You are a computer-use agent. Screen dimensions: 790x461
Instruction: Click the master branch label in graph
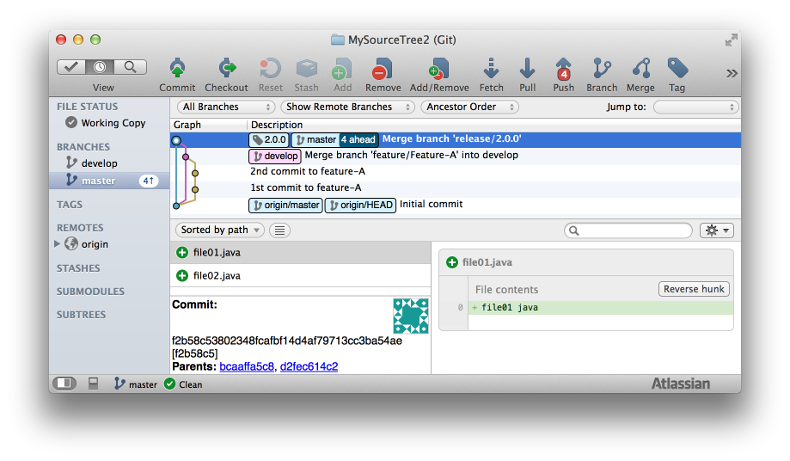coord(315,140)
